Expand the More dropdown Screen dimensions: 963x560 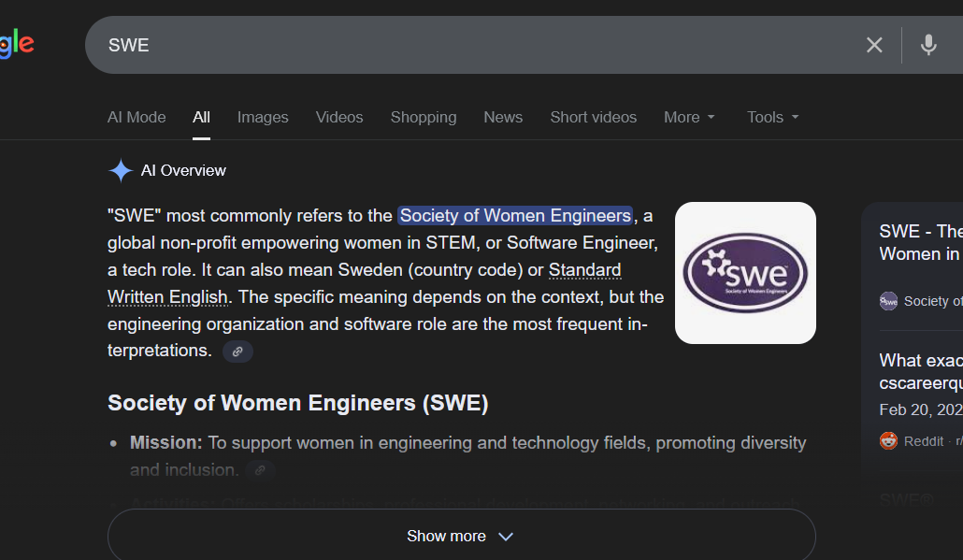point(689,117)
